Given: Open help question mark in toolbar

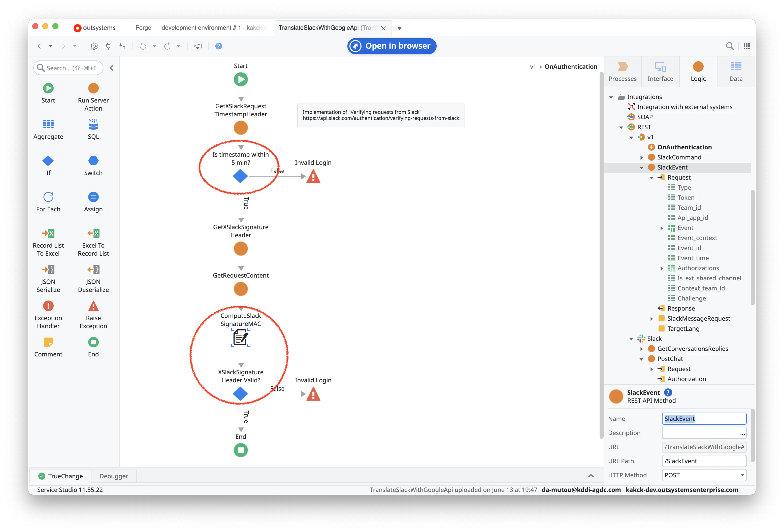Looking at the screenshot, I should click(219, 46).
